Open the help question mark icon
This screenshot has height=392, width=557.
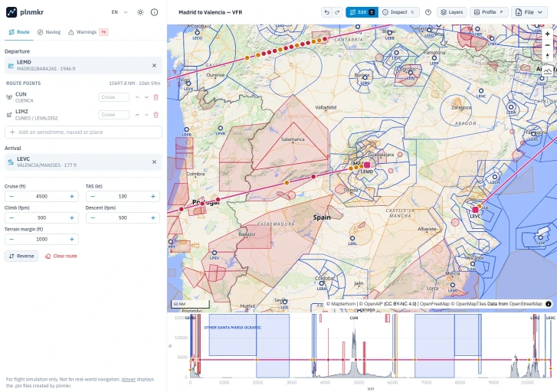pyautogui.click(x=428, y=12)
